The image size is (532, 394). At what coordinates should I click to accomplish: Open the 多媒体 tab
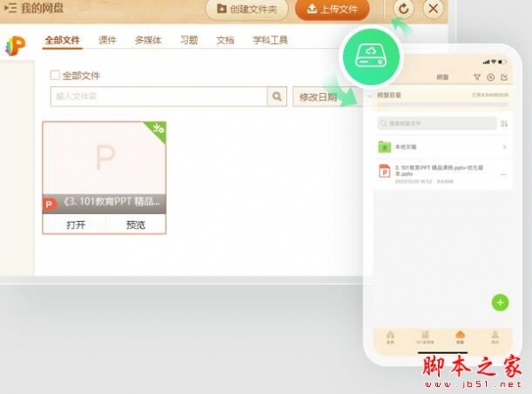[x=148, y=40]
